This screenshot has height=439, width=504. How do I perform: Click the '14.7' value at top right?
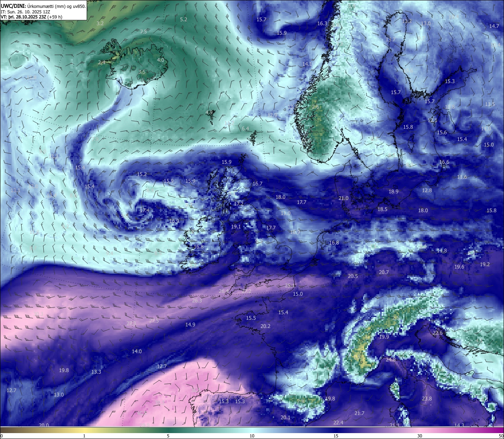[x=494, y=26]
